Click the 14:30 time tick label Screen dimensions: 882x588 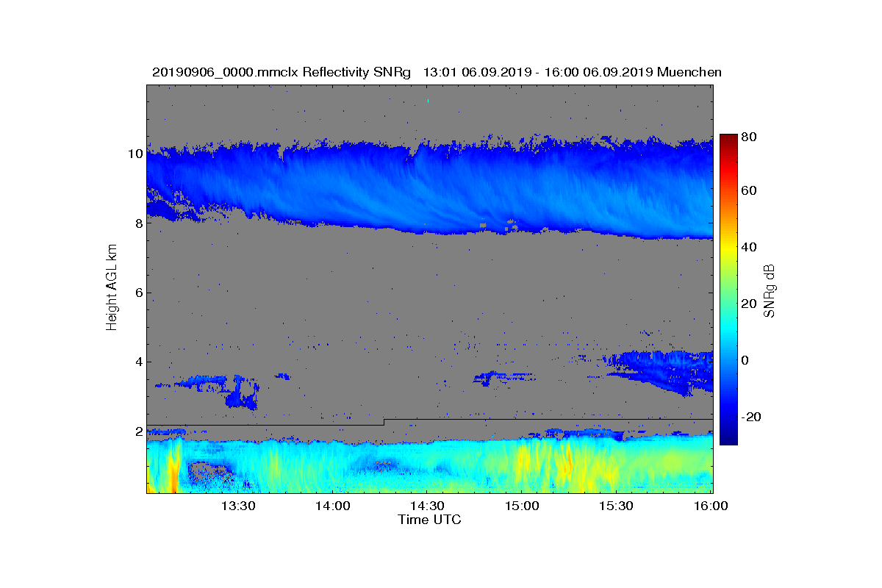[426, 506]
